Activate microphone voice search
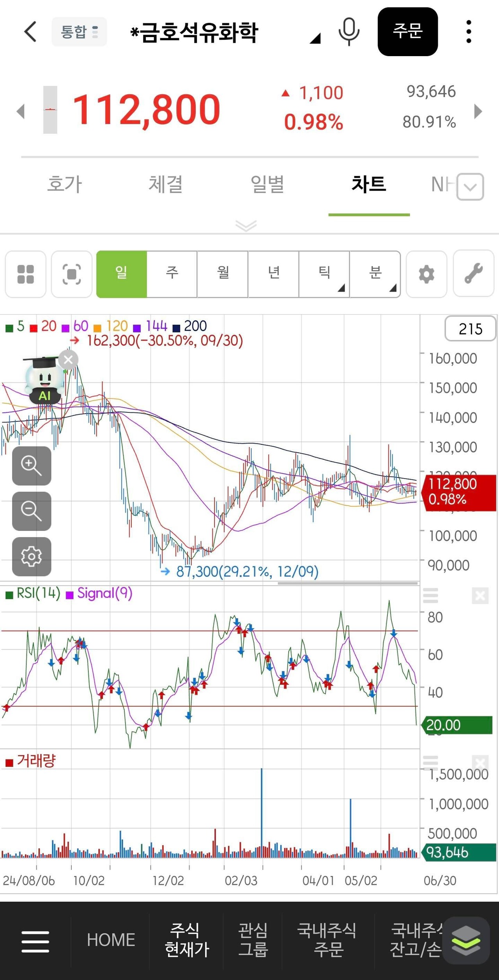Image resolution: width=499 pixels, height=980 pixels. 349,32
